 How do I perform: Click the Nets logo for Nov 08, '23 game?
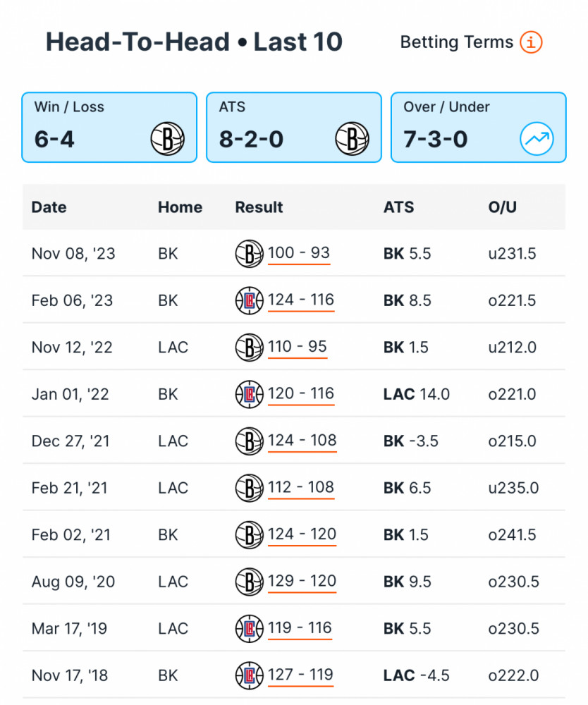pyautogui.click(x=249, y=254)
